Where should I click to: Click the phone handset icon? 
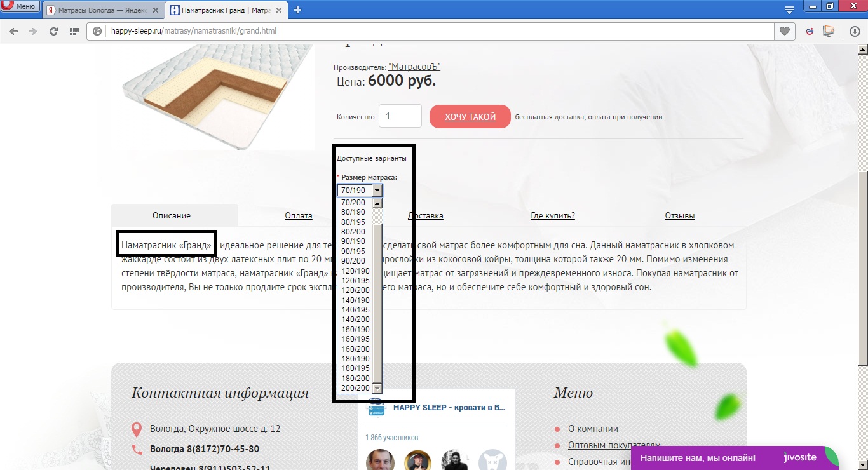point(137,450)
